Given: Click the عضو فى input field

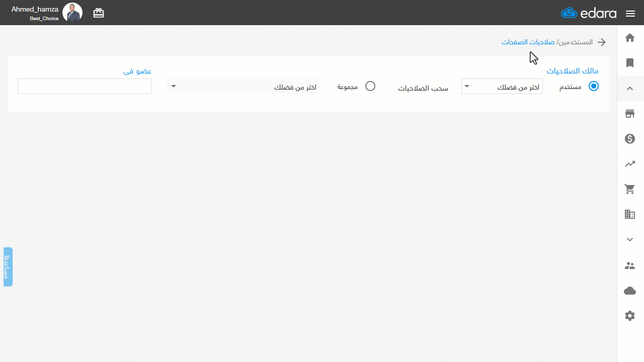Looking at the screenshot, I should pyautogui.click(x=85, y=86).
